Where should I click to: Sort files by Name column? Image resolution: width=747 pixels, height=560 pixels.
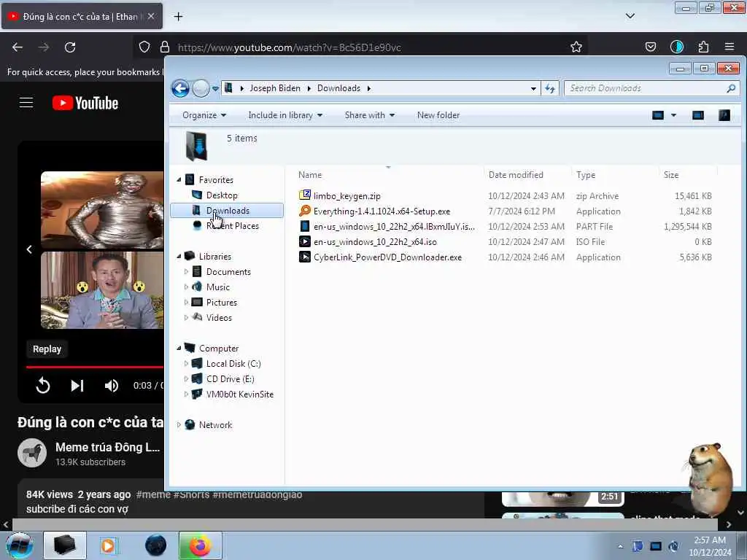310,175
